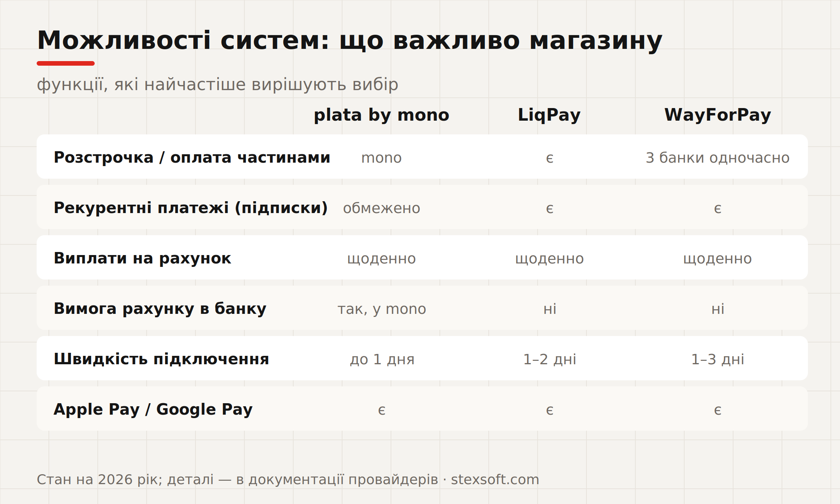Click the LiqPay "є" cell in Розстрочка row
This screenshot has height=504, width=840.
click(x=550, y=158)
